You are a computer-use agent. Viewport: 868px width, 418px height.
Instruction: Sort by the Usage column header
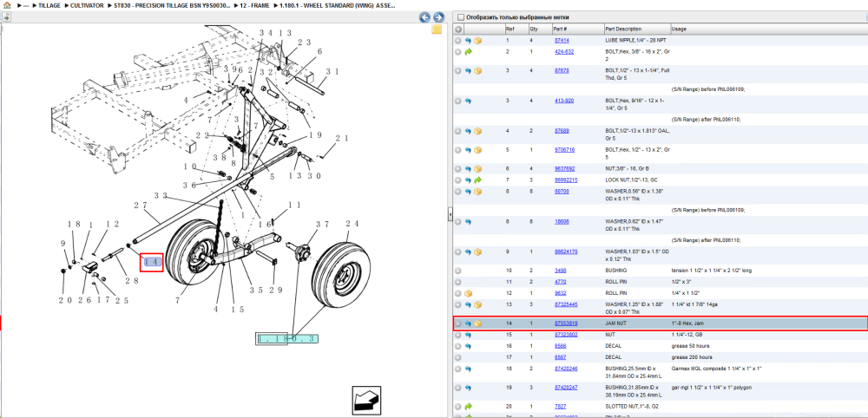pyautogui.click(x=678, y=29)
